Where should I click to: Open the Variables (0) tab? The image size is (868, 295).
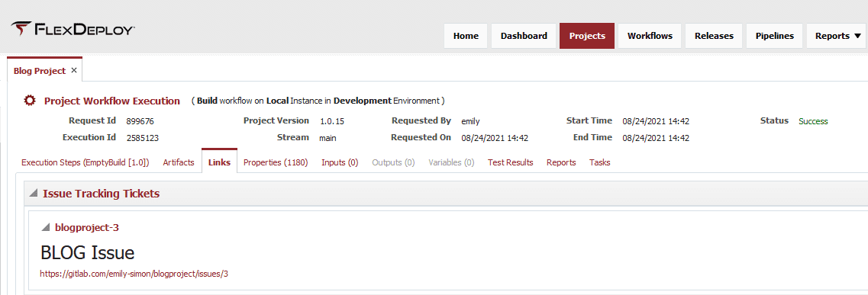[x=451, y=162]
